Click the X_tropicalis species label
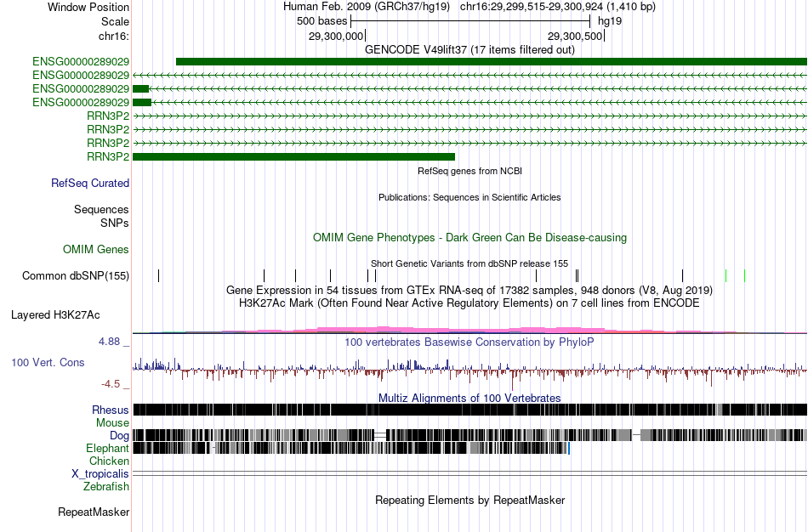Screen dimensions: 808x532 (100, 474)
